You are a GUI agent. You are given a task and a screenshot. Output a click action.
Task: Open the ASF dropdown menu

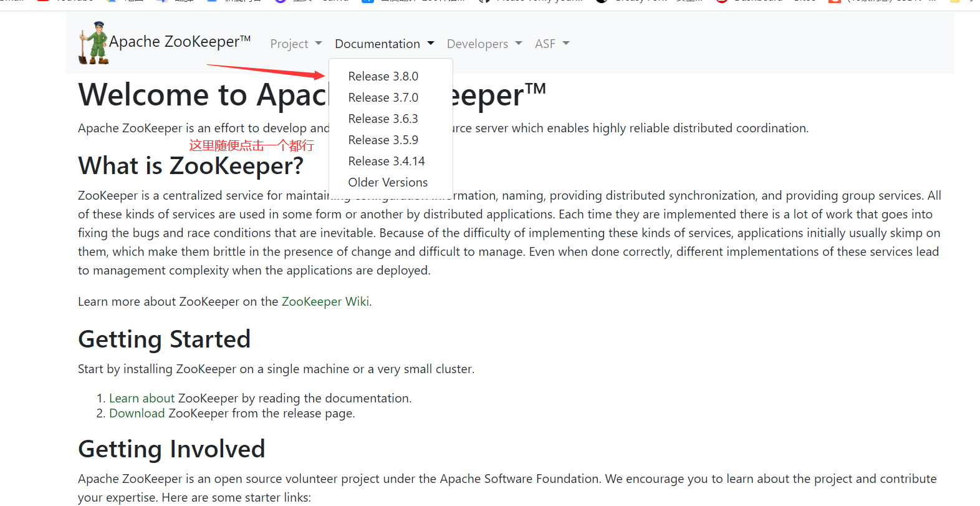coord(552,44)
